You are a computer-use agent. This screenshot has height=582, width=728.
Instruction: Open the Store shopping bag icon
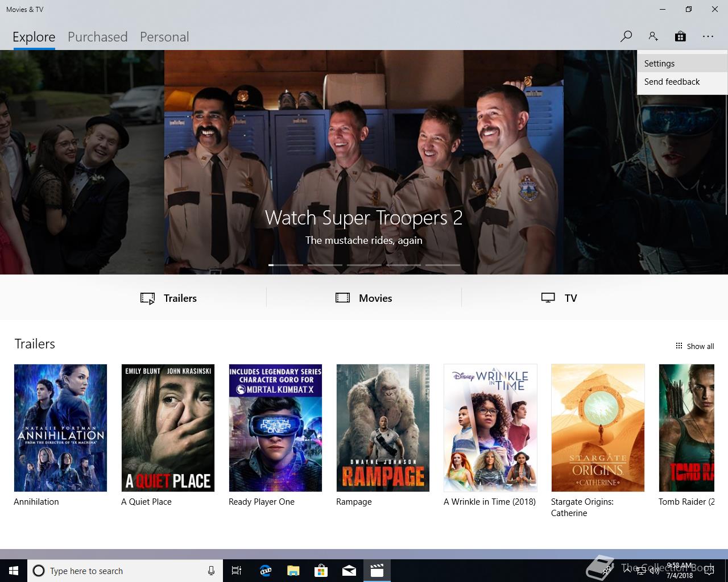[680, 36]
